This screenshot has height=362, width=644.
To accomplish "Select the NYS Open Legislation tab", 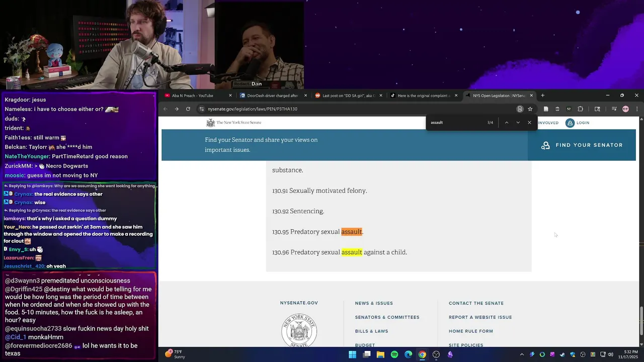I will point(499,96).
